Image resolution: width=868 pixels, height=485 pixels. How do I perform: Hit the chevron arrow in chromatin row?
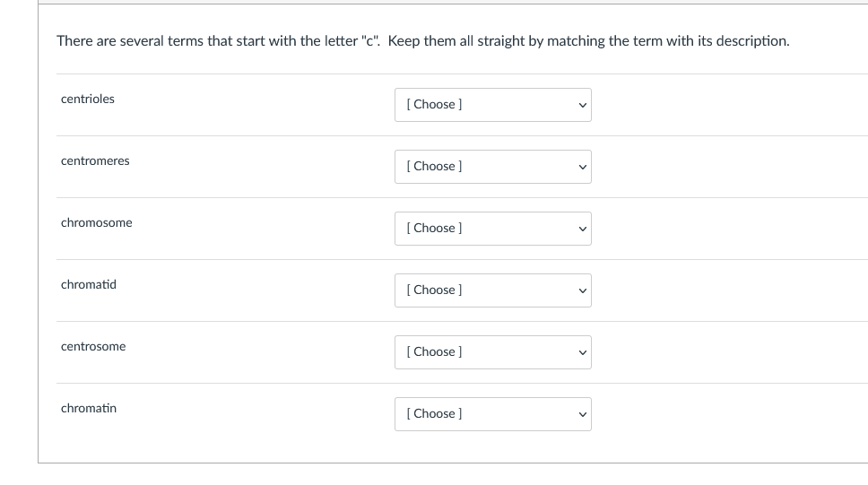[x=582, y=414]
